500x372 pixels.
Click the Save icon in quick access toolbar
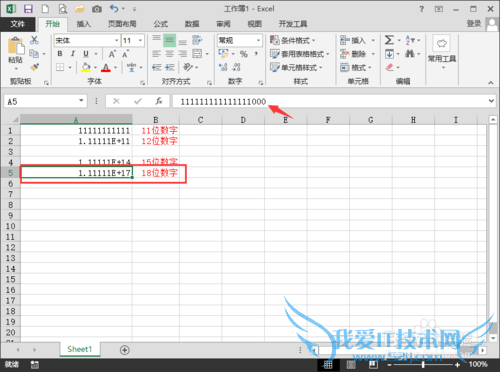tap(28, 9)
